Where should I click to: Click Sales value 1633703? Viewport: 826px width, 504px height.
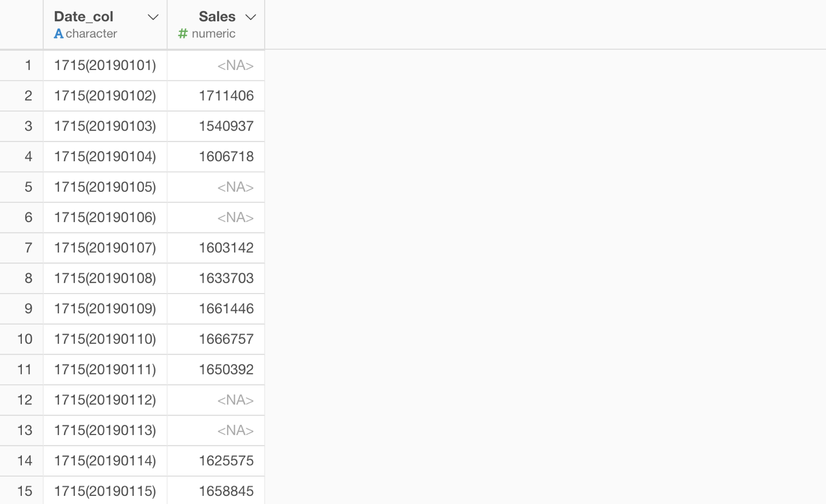tap(226, 278)
